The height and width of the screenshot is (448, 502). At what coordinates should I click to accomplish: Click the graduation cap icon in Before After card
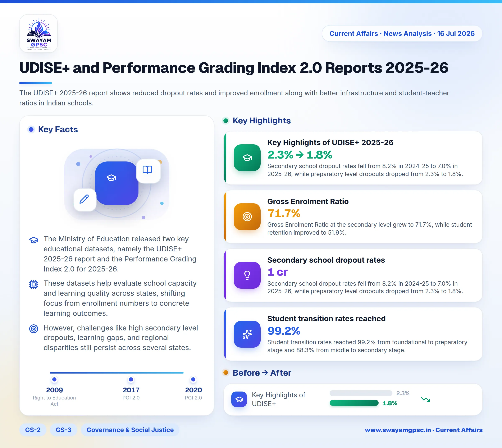tap(239, 399)
